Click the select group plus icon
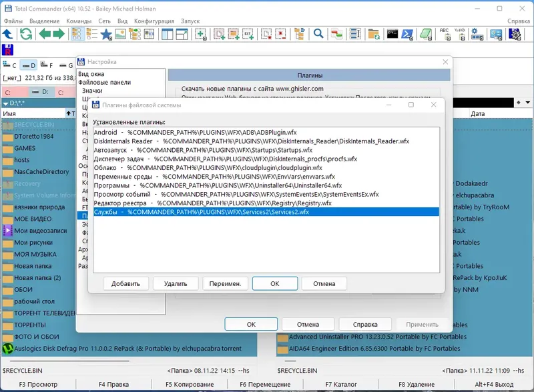Viewport: 534px width, 392px height. pos(201,34)
